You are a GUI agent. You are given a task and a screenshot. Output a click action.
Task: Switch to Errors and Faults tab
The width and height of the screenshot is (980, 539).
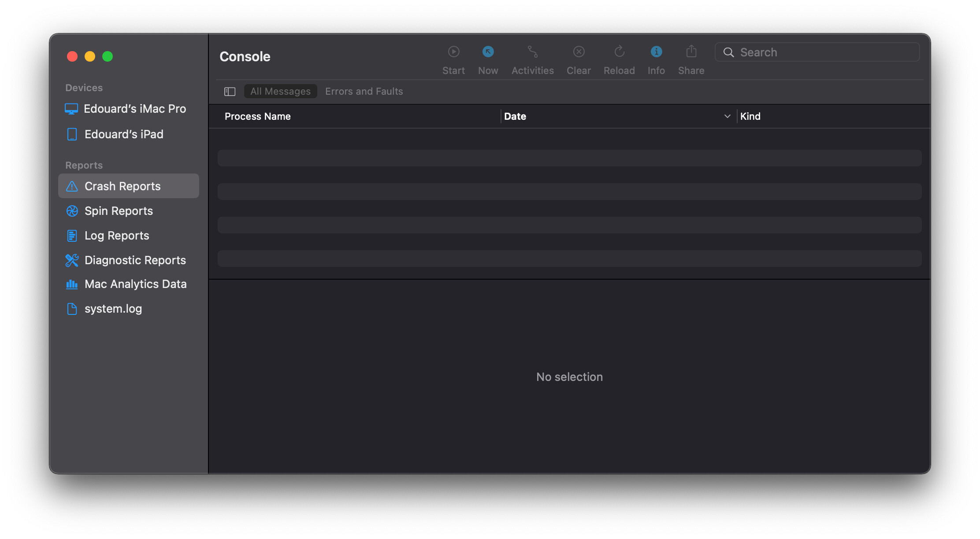click(x=364, y=91)
